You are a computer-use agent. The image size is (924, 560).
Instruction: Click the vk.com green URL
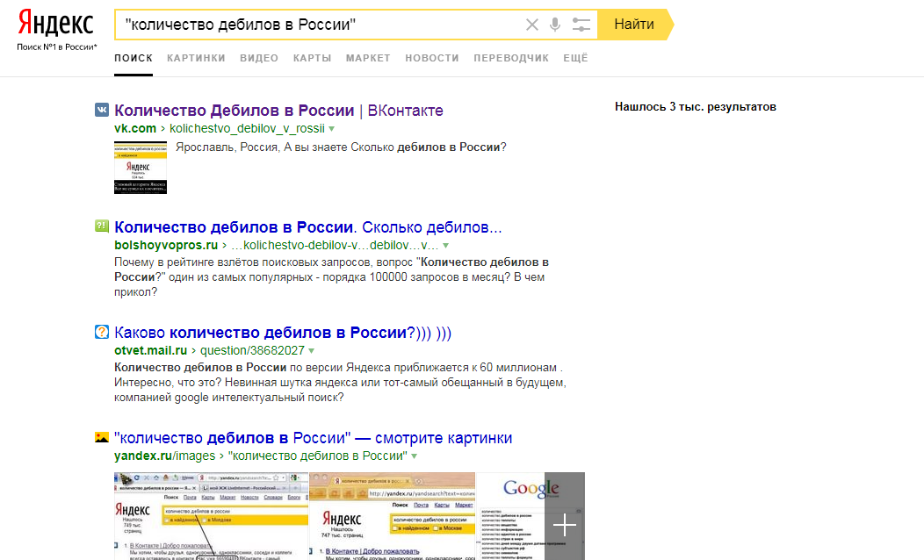(135, 128)
